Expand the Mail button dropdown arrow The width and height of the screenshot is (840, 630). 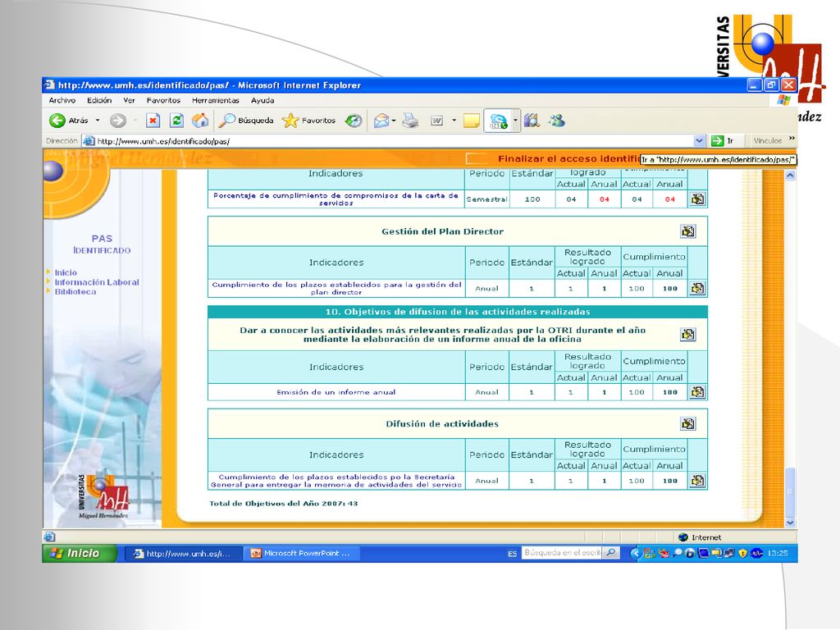394,121
